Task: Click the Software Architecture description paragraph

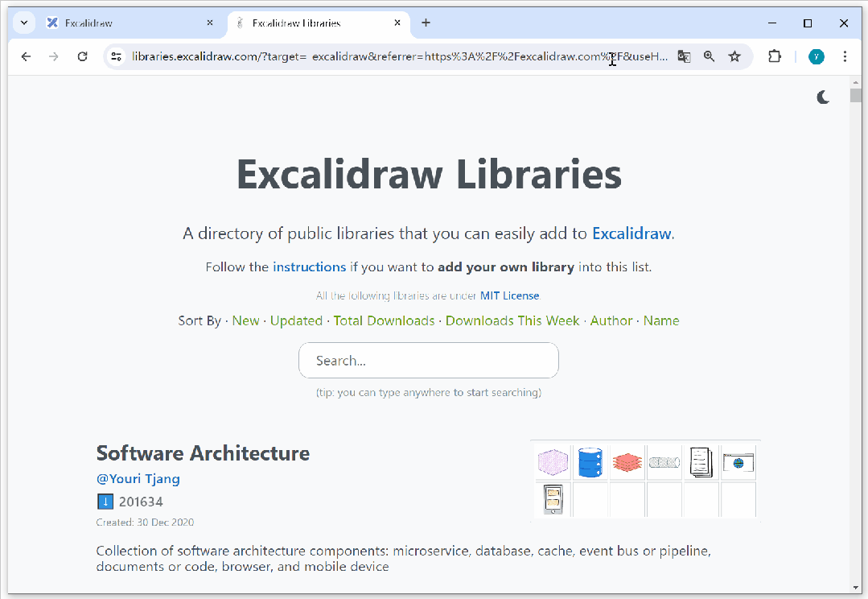Action: pyautogui.click(x=404, y=559)
